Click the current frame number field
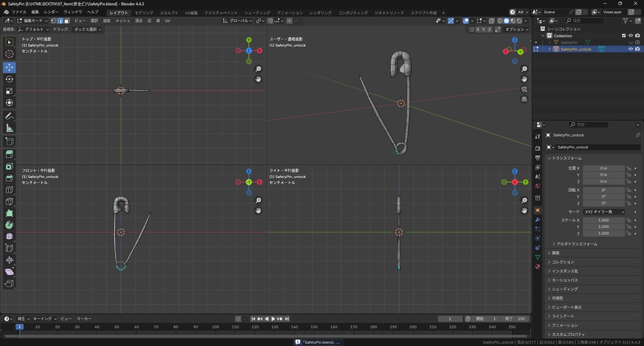 [x=450, y=318]
